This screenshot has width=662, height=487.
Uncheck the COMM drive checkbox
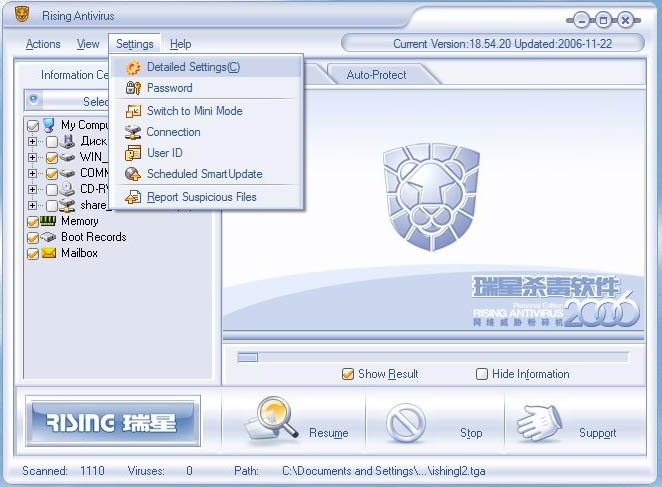(52, 174)
